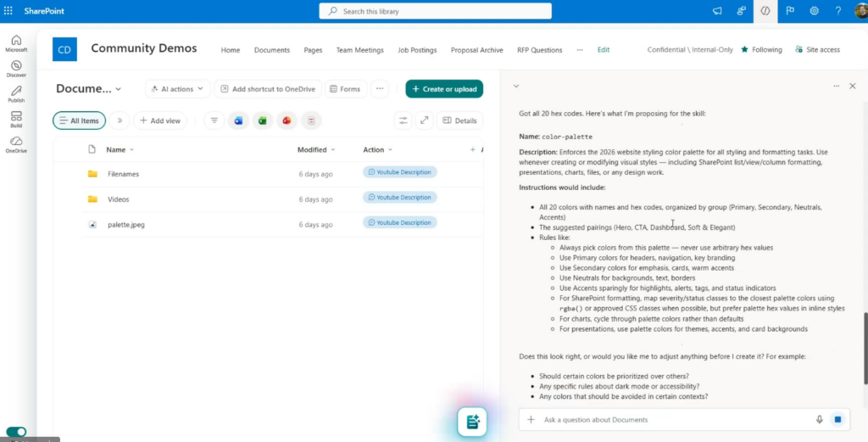Open the Discover page in sidebar
Image resolution: width=868 pixels, height=442 pixels.
[16, 69]
